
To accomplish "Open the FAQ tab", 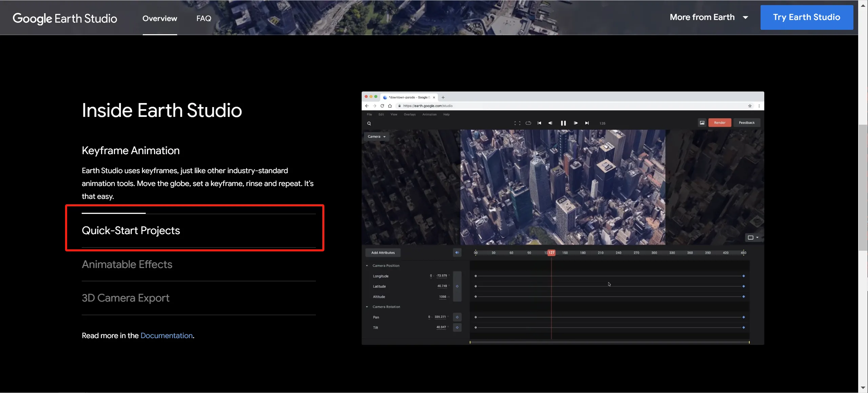I will click(x=204, y=18).
